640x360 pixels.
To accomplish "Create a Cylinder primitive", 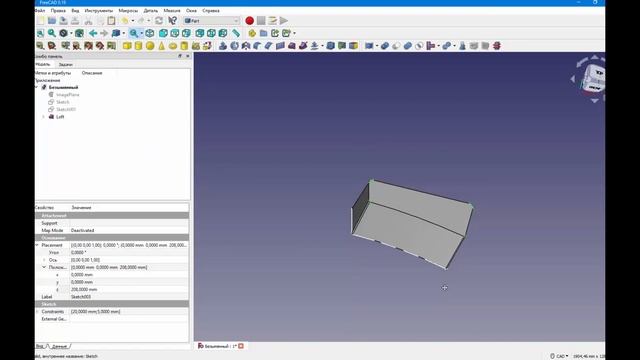I will click(138, 46).
